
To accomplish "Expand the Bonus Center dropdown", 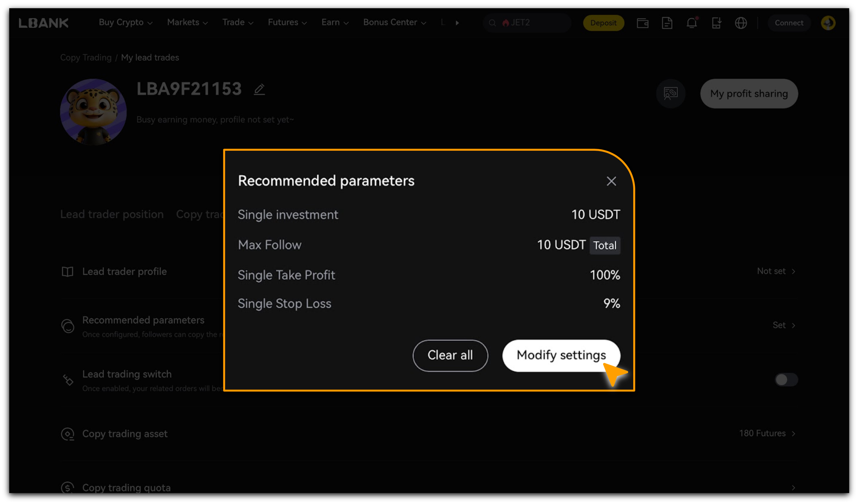I will pyautogui.click(x=395, y=22).
